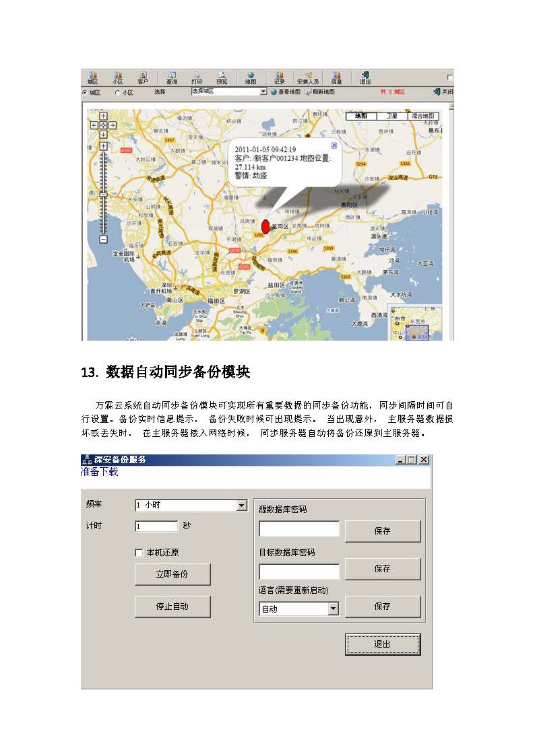
Task: Open the 频率 frequency dropdown
Action: (191, 506)
